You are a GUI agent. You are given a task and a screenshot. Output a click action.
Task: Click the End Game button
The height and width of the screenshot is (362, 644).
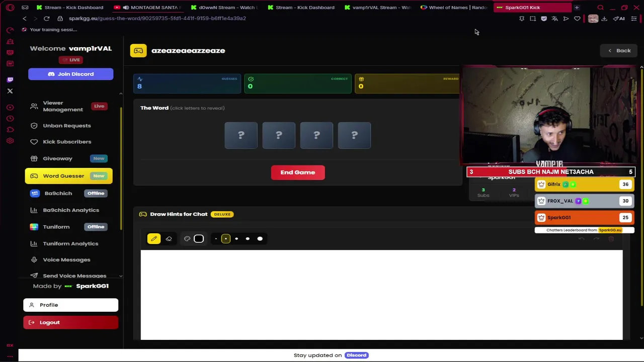tap(298, 172)
